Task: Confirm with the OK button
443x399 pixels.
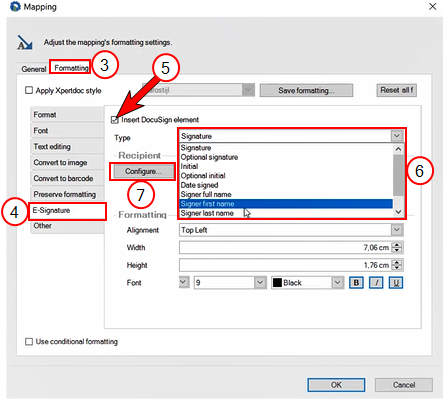Action: point(336,385)
